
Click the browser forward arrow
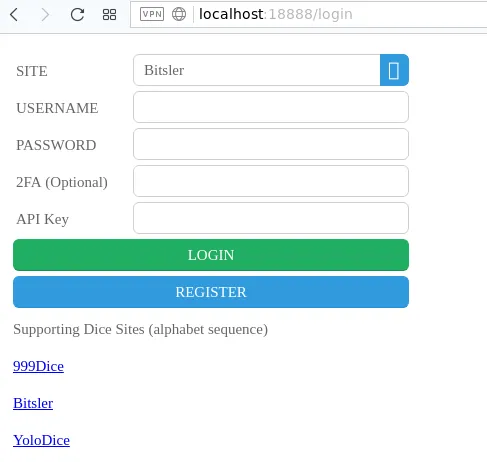point(45,14)
